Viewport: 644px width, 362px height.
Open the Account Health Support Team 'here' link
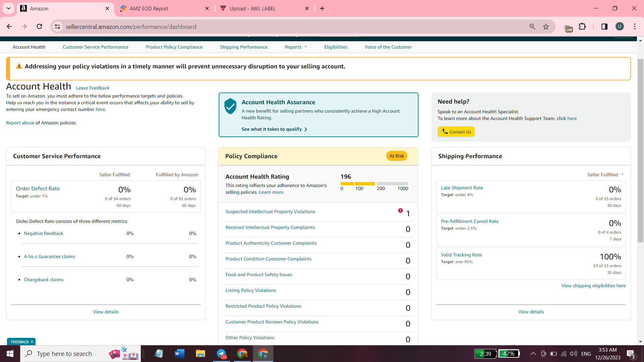click(572, 118)
